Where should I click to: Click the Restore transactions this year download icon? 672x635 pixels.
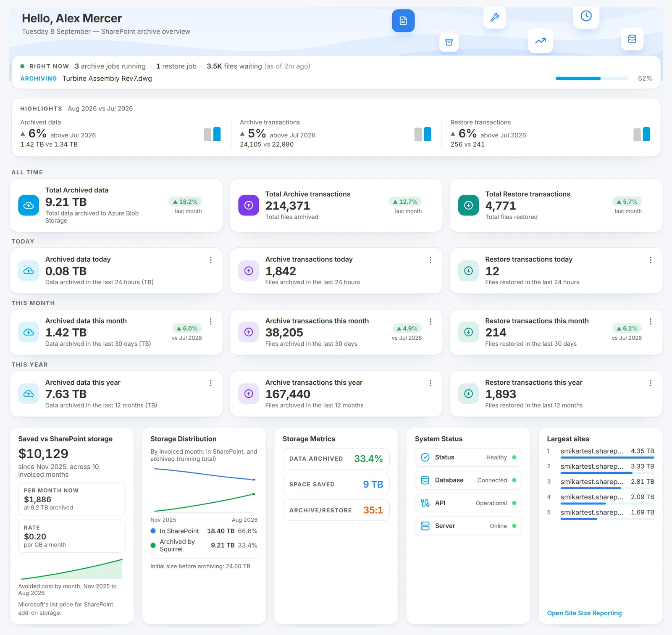468,394
